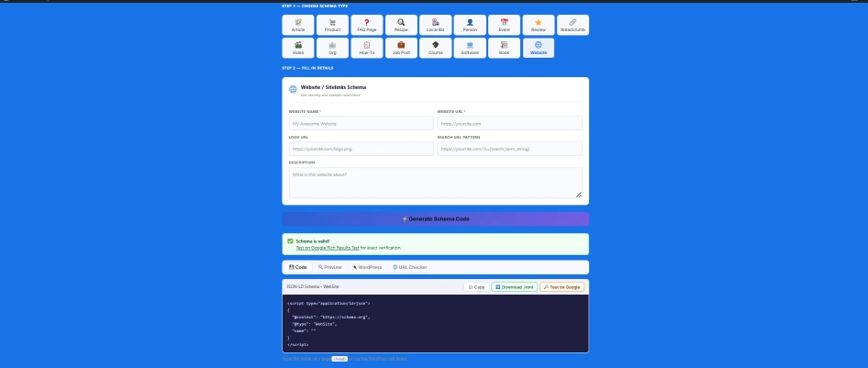Switch to the Code tab
Viewport: 868px width, 368px height.
click(298, 267)
